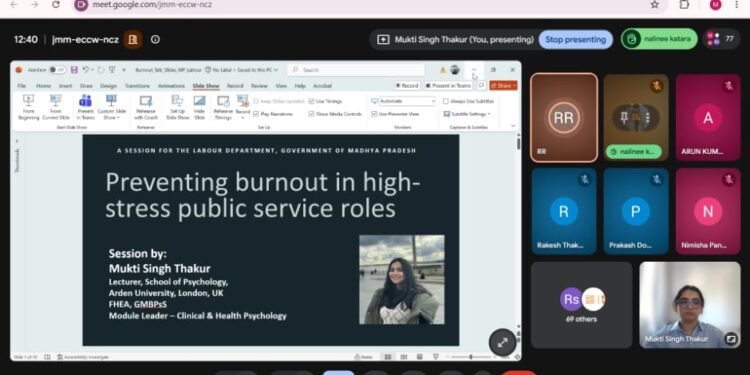Click the meeting host controls badge icon
750x375 pixels.
(133, 39)
